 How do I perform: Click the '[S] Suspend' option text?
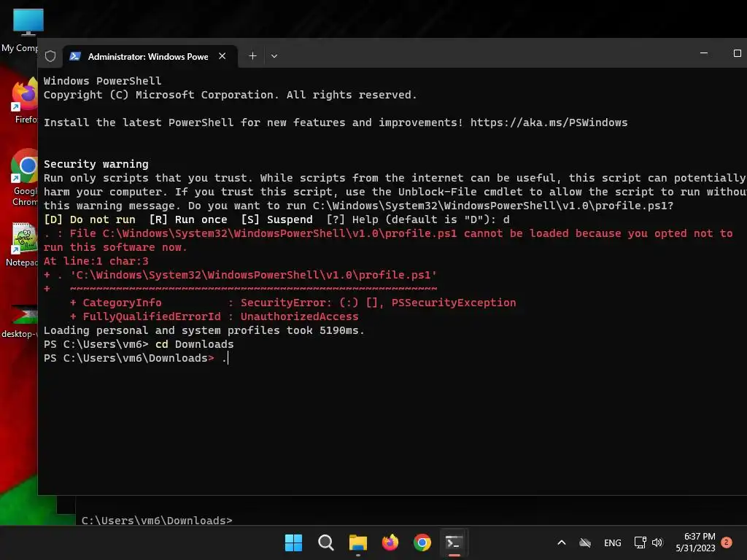276,219
